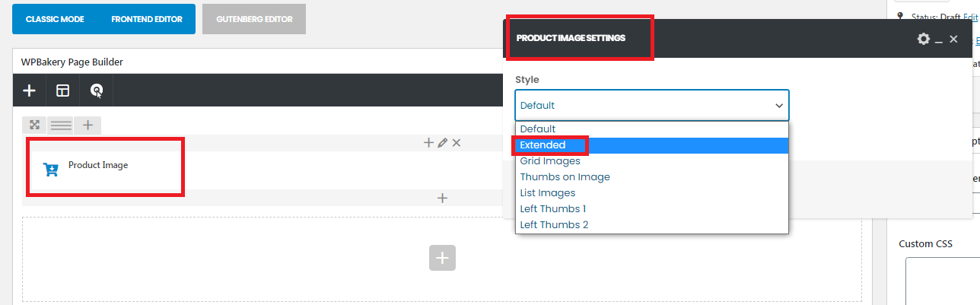Screen dimensions: 980x305
Task: Pick Thumbs on Image style option
Action: point(565,177)
